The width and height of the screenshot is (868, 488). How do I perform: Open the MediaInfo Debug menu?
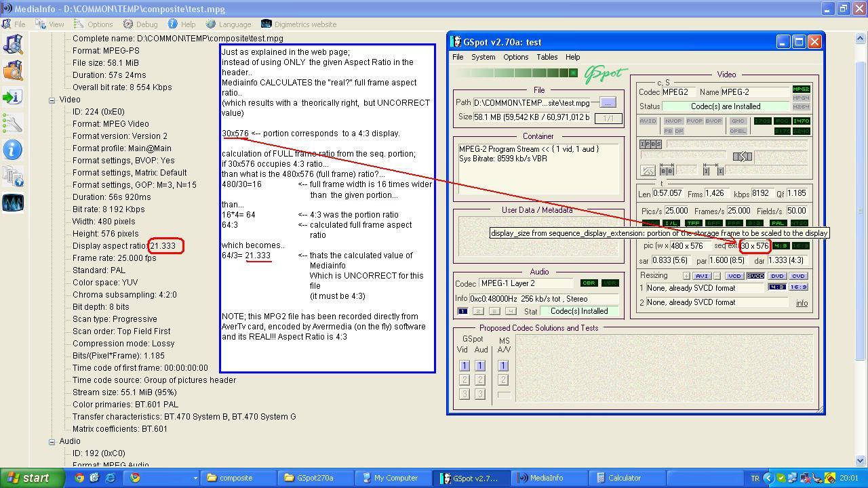[140, 24]
